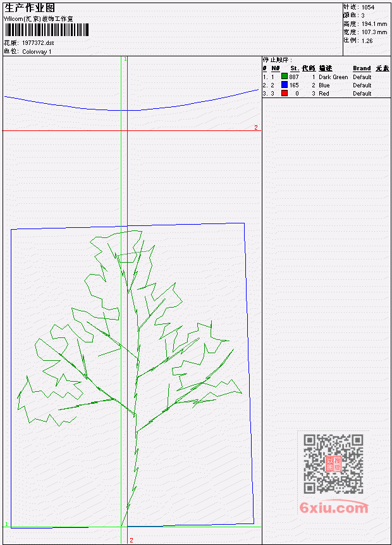Click the 'Brand' column header
Image resolution: width=392 pixels, height=545 pixels.
point(362,68)
